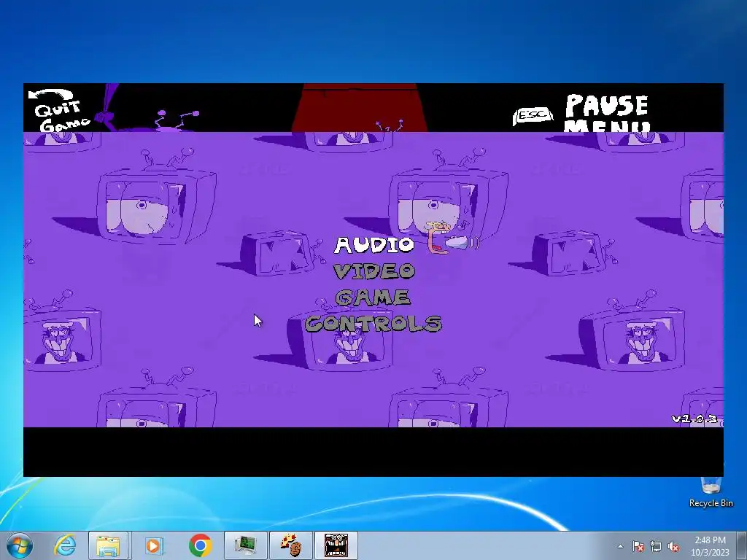Screen dimensions: 747x560
Task: Choose the GAME option in the menu
Action: [373, 297]
